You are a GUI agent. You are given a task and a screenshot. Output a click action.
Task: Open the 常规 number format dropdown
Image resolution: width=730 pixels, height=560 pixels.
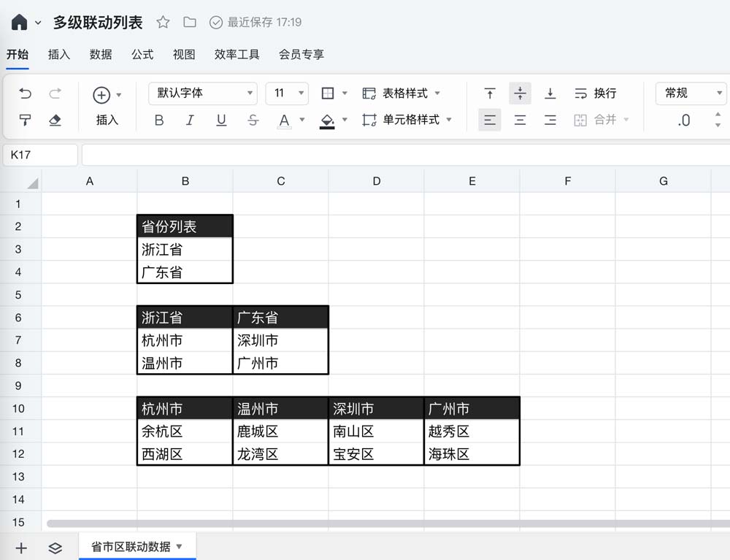pyautogui.click(x=691, y=93)
